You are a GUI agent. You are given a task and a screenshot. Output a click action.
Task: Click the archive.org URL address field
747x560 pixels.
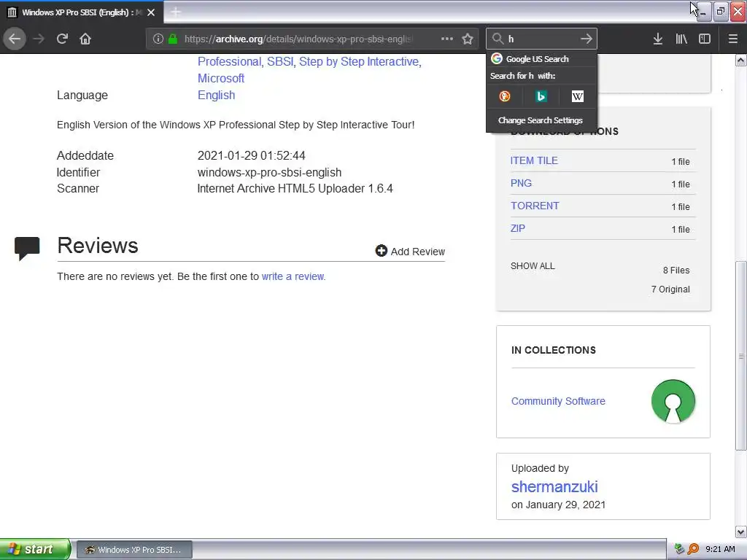[x=299, y=39]
